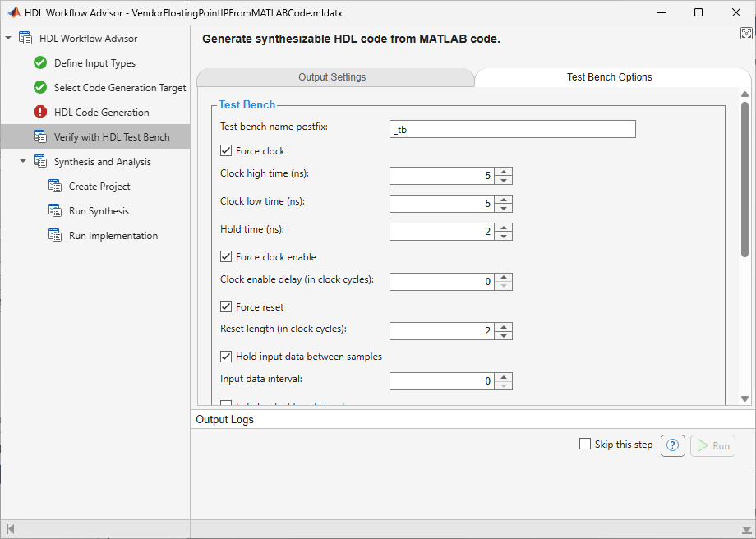Click the Input data interval value field

(441, 381)
